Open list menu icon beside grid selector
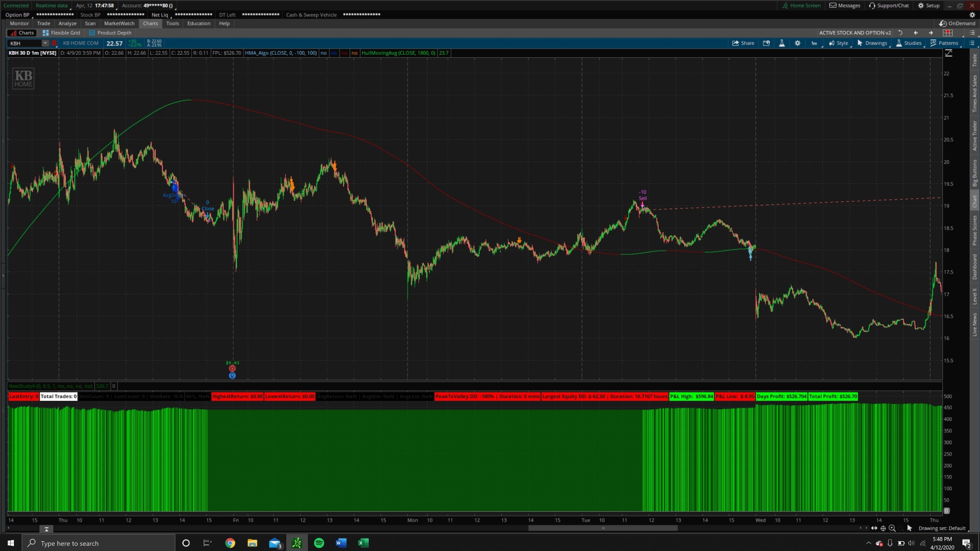980x551 pixels. [972, 33]
